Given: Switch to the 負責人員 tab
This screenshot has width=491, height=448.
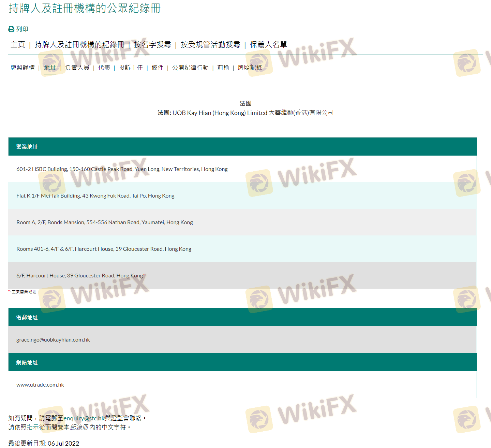Looking at the screenshot, I should pyautogui.click(x=77, y=68).
